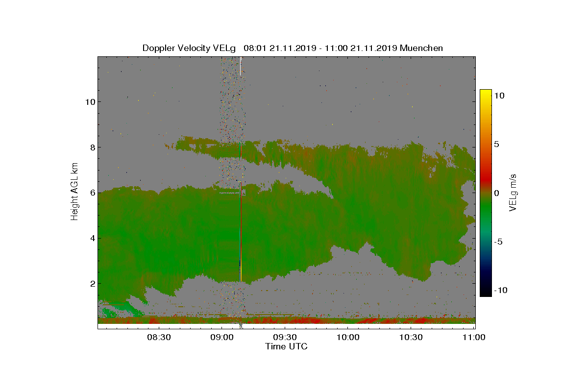
Task: Click the '11:00' time tick label
Action: pyautogui.click(x=474, y=337)
